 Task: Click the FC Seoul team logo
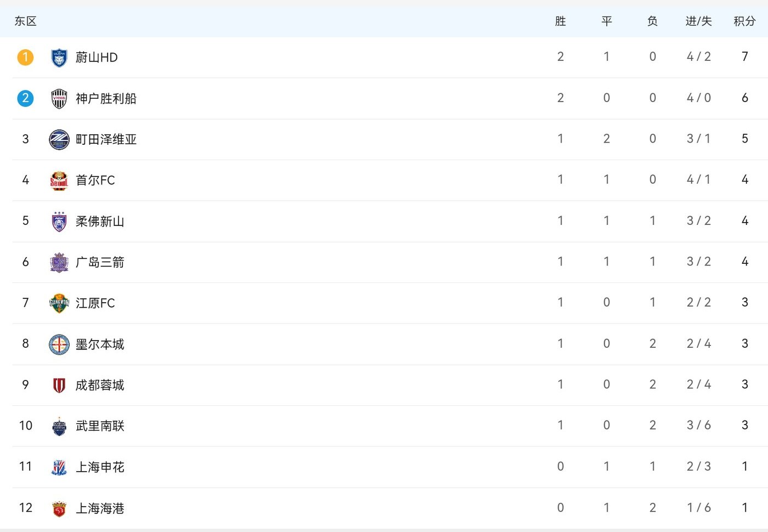pos(59,180)
